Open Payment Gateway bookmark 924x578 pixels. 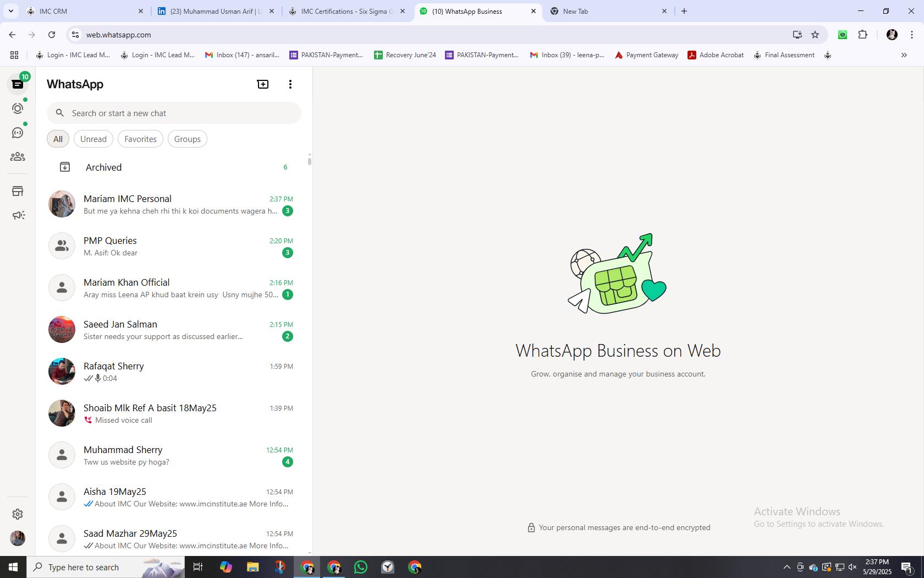646,55
